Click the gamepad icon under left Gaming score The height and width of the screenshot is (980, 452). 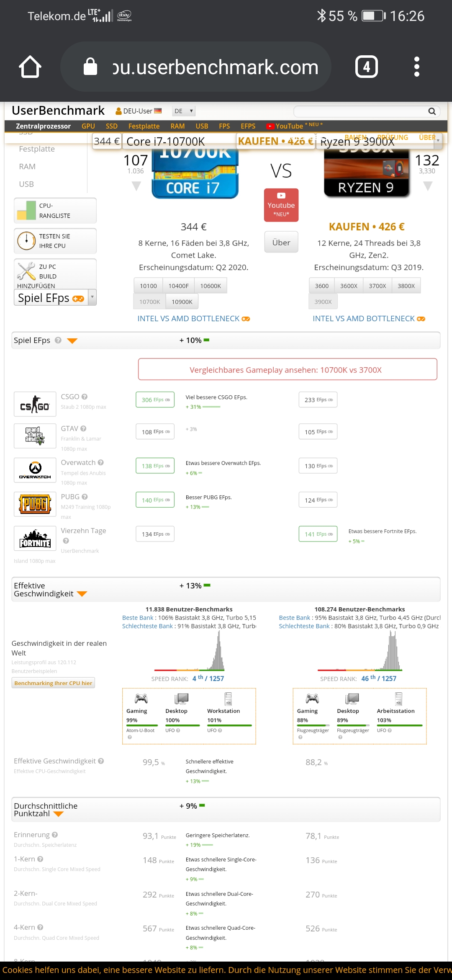click(x=141, y=698)
